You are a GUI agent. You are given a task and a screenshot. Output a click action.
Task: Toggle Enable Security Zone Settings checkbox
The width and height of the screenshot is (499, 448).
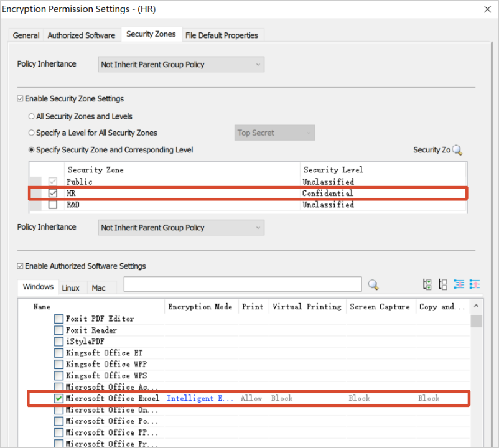(20, 99)
